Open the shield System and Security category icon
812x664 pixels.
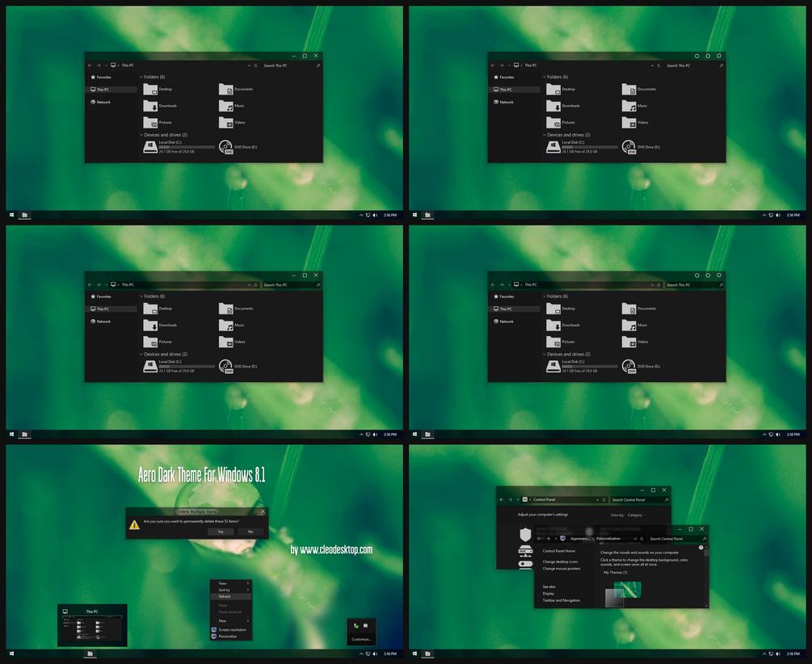[526, 534]
